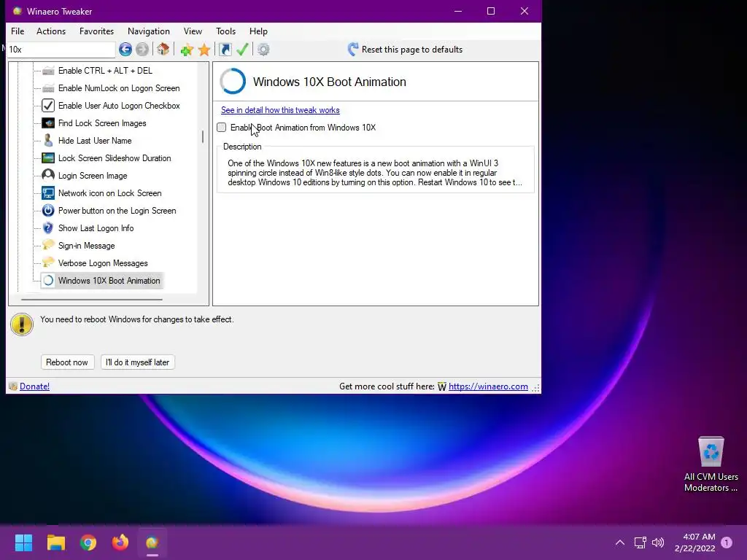Show hidden tray icons chevron
This screenshot has width=747, height=560.
[620, 542]
